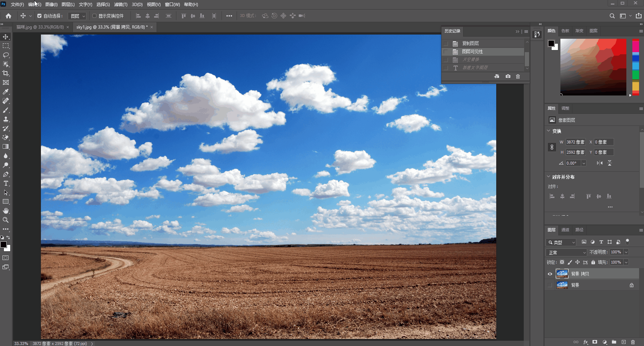The height and width of the screenshot is (346, 644).
Task: Select the Crop tool
Action: point(6,73)
